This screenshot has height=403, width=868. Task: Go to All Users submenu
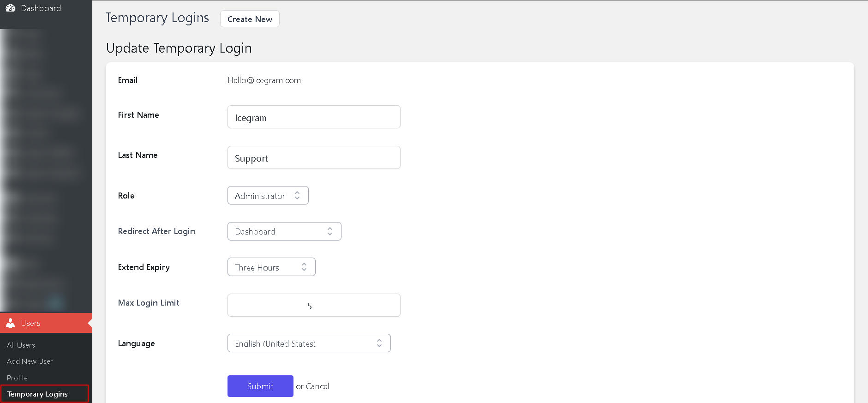pos(21,345)
